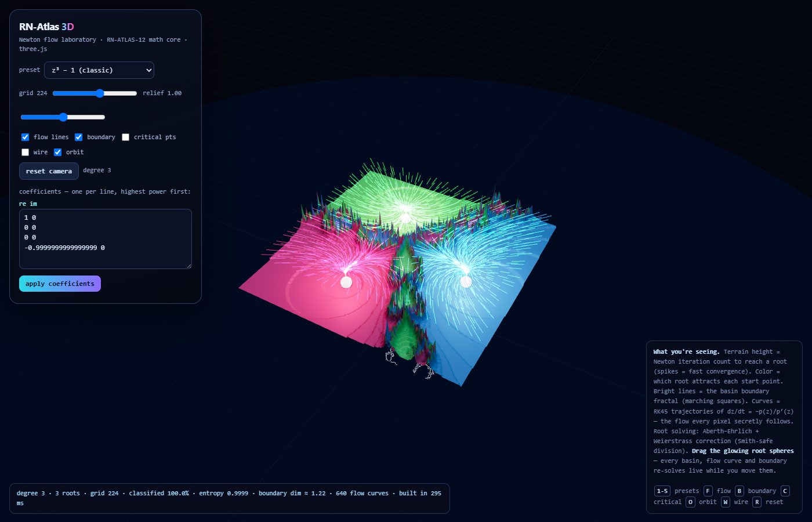The width and height of the screenshot is (812, 522).
Task: Click the C critical key badge
Action: (x=785, y=491)
